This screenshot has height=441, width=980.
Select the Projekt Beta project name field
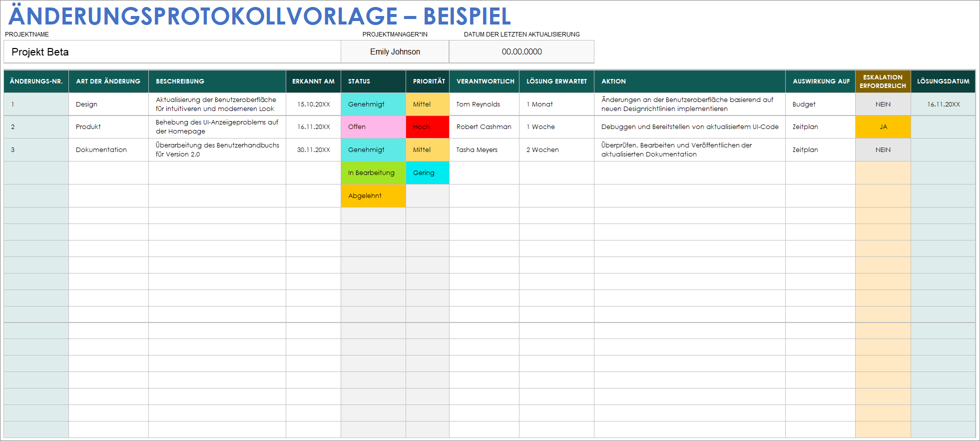pyautogui.click(x=172, y=52)
